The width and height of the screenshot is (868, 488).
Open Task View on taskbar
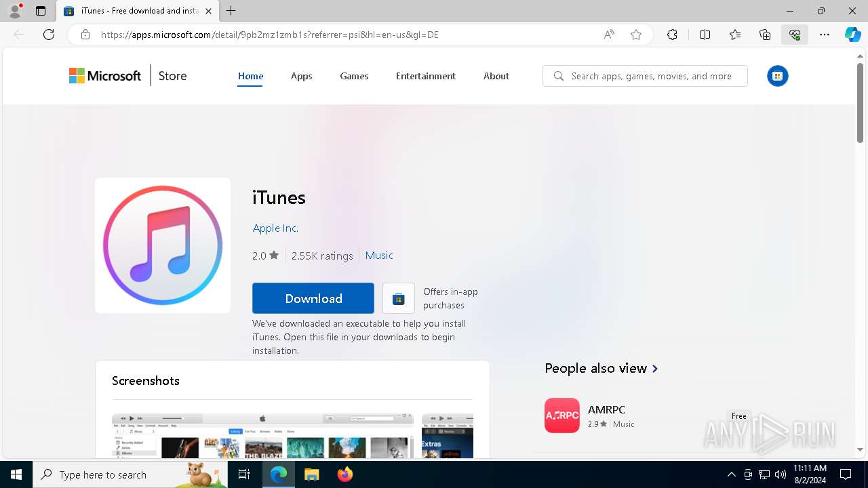coord(244,474)
